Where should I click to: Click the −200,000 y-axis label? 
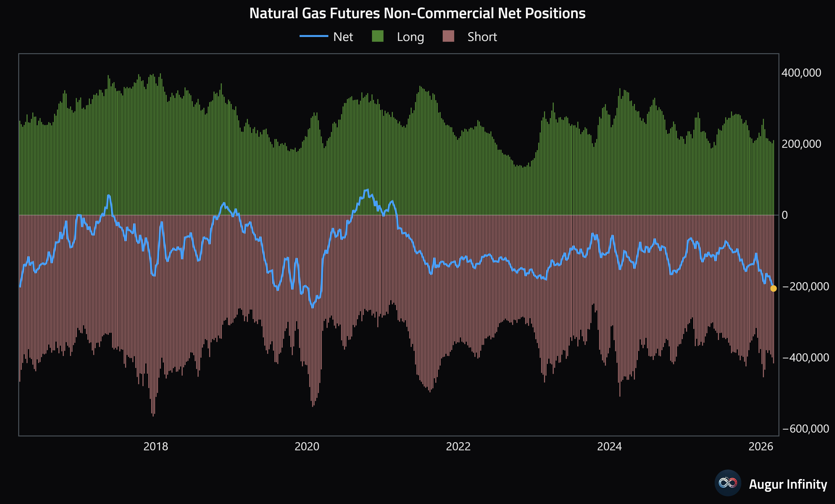tap(805, 286)
